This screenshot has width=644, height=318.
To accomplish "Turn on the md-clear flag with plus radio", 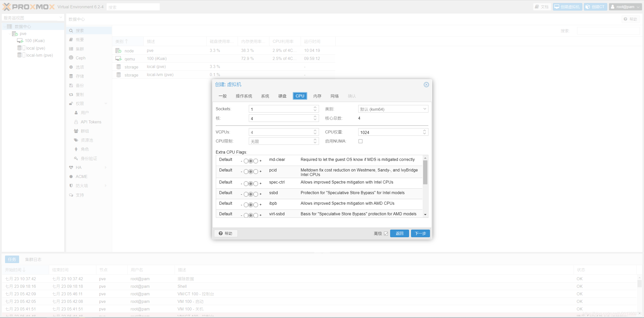I will click(x=256, y=161).
